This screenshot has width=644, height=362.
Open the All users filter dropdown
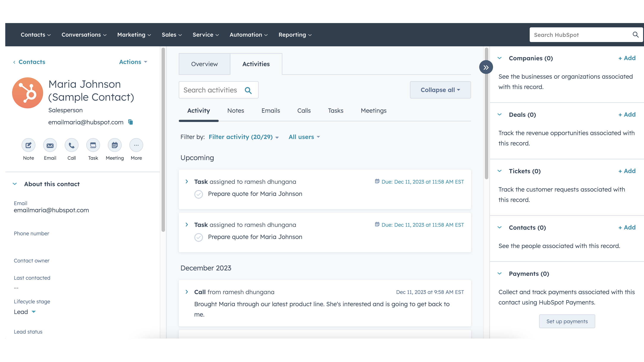(304, 137)
